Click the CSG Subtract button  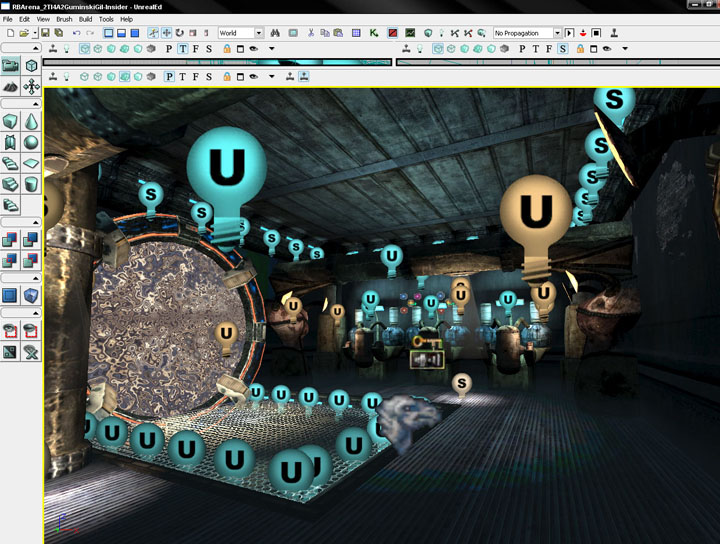pyautogui.click(x=31, y=239)
